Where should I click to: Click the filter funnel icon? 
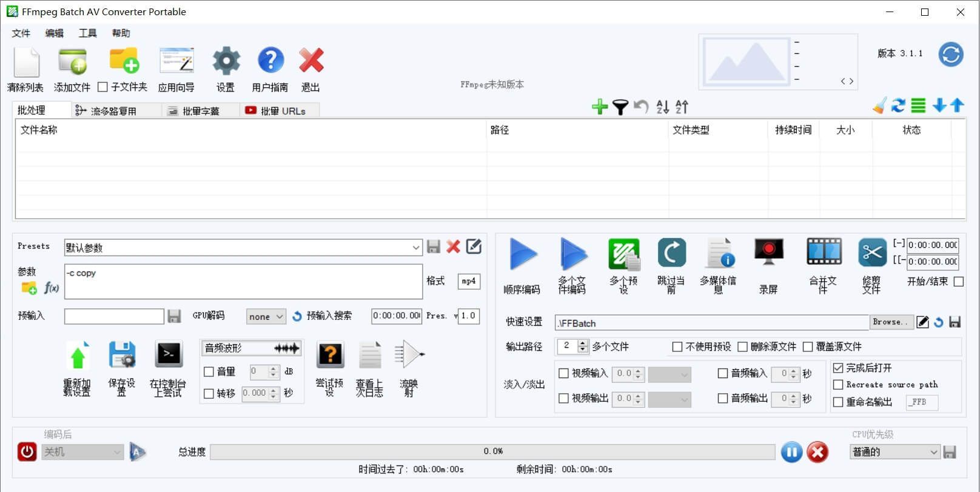620,107
